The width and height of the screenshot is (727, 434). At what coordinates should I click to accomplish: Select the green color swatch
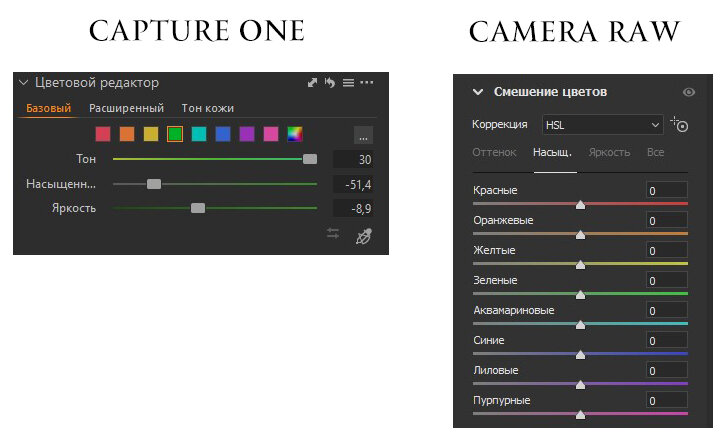point(175,134)
